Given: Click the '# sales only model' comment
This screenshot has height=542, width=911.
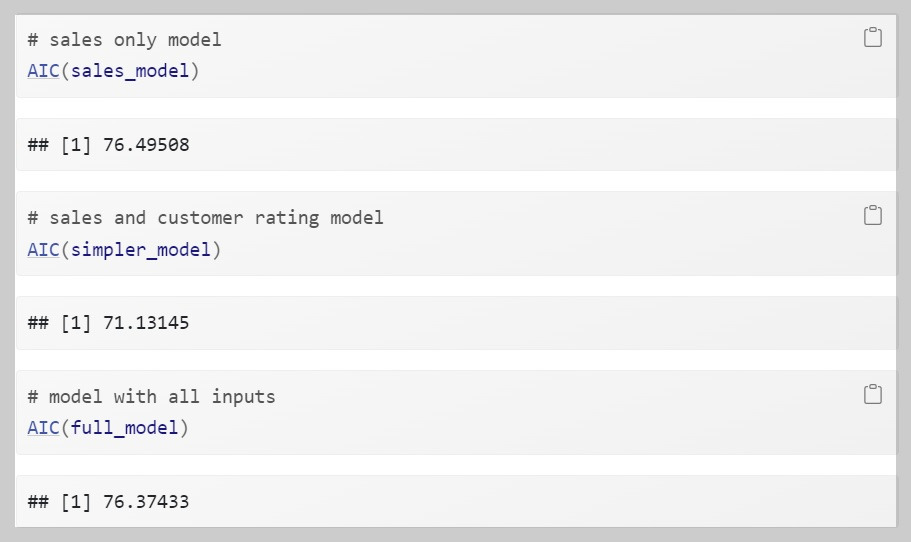Looking at the screenshot, I should coord(124,40).
